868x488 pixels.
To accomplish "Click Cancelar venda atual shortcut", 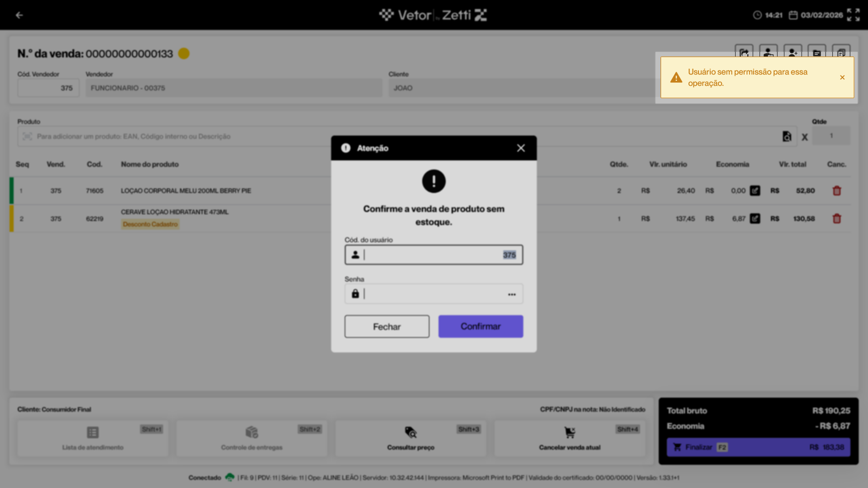I will (570, 438).
